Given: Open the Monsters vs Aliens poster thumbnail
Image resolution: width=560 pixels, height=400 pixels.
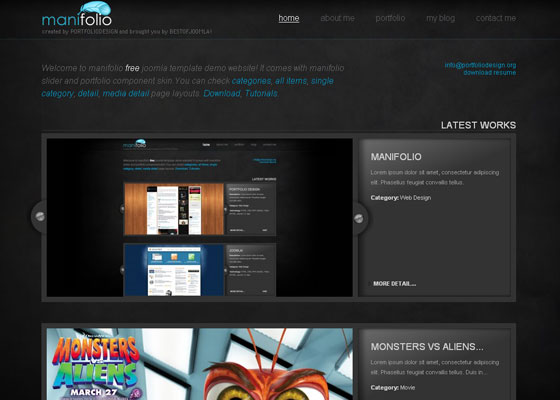Looking at the screenshot, I should pos(200,364).
